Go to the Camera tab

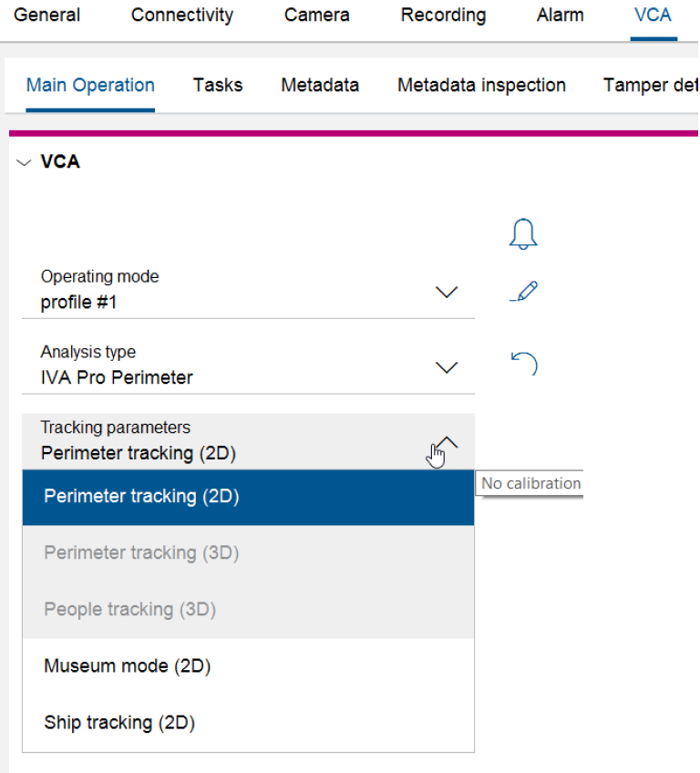pos(317,15)
